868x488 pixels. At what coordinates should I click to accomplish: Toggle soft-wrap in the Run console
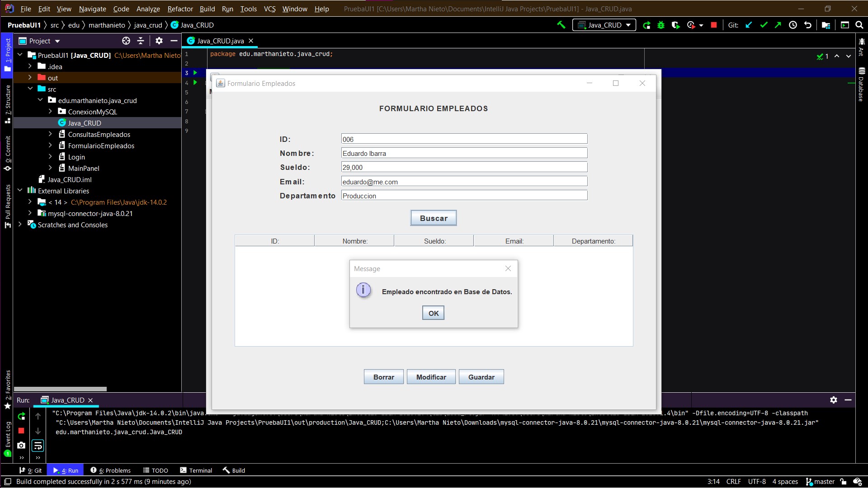coord(38,445)
